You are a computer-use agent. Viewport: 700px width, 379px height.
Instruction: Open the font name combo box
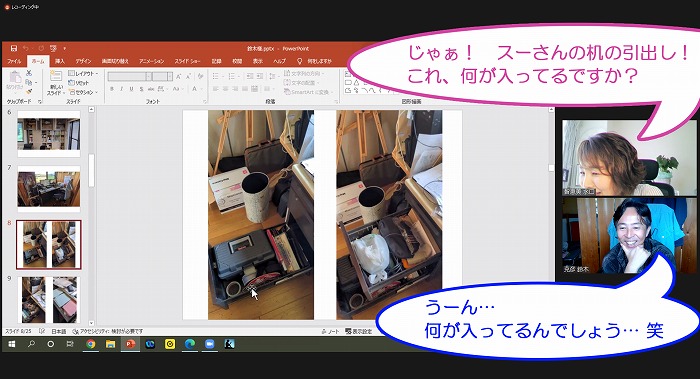tap(129, 76)
